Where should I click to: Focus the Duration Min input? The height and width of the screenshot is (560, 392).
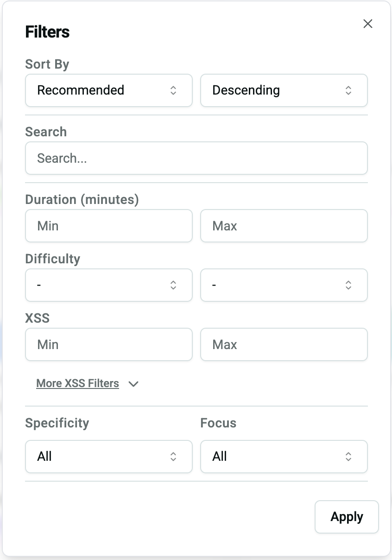point(108,226)
